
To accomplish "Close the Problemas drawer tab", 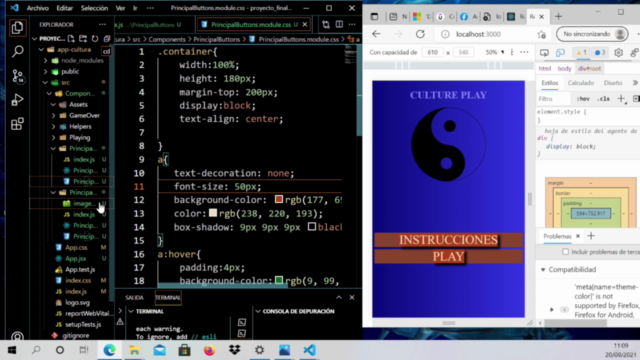I will [x=578, y=236].
